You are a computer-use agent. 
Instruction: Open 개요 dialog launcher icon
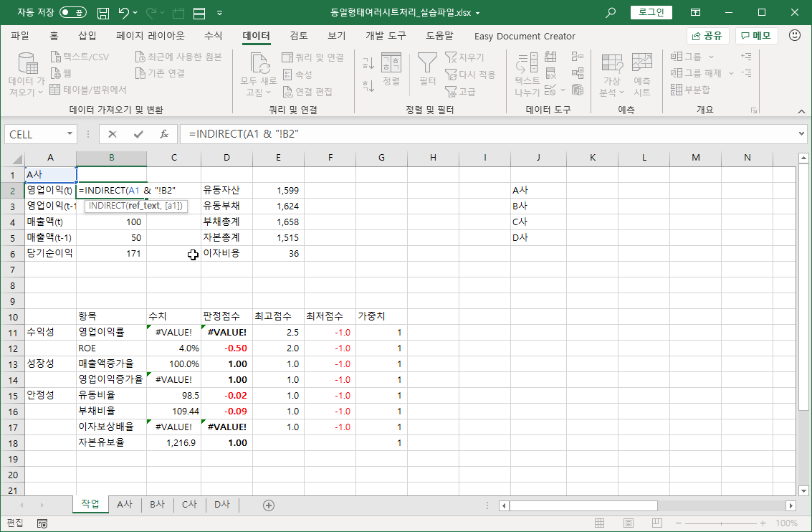[754, 110]
